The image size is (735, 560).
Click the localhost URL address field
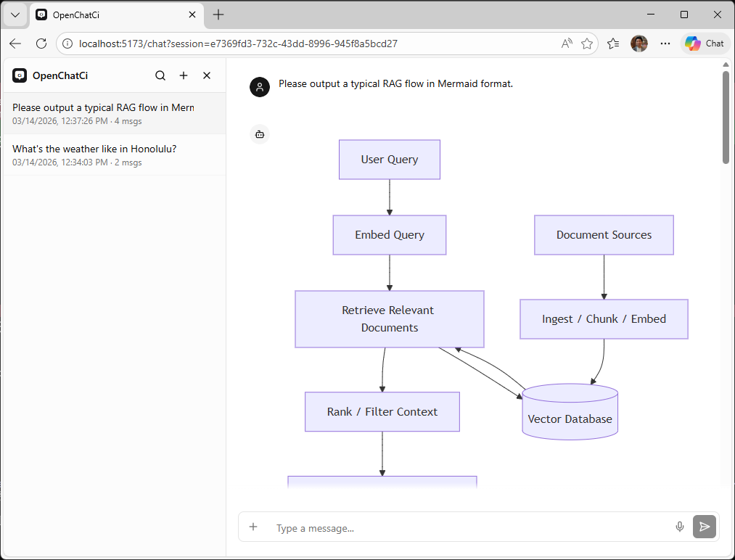pos(238,44)
